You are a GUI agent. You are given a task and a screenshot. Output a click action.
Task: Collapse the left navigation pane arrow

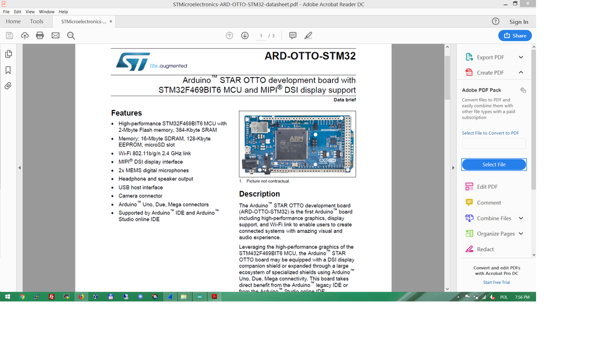[x=19, y=167]
